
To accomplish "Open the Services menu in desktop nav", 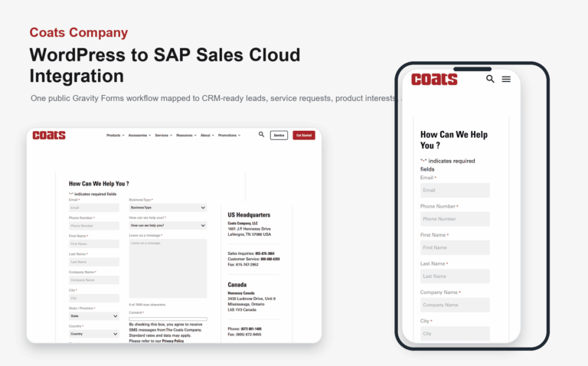I will (164, 136).
